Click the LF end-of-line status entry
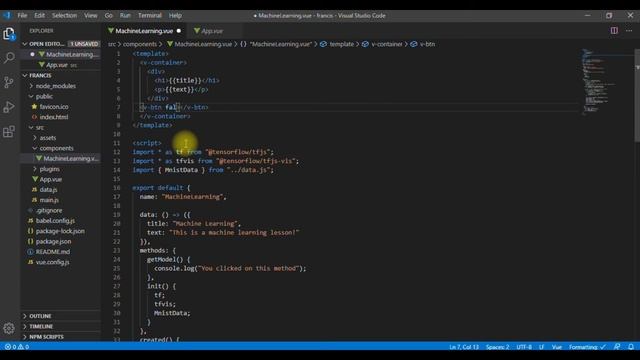This screenshot has width=640, height=360. [x=541, y=347]
